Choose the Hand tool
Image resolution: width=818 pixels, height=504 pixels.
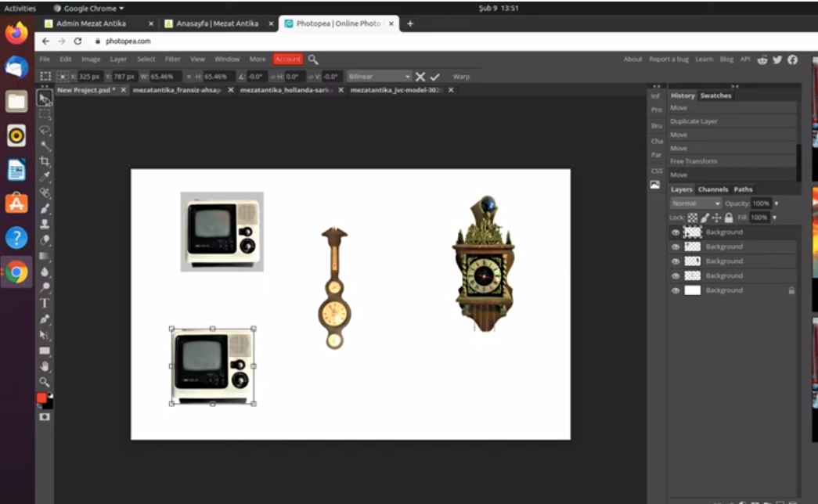tap(45, 365)
